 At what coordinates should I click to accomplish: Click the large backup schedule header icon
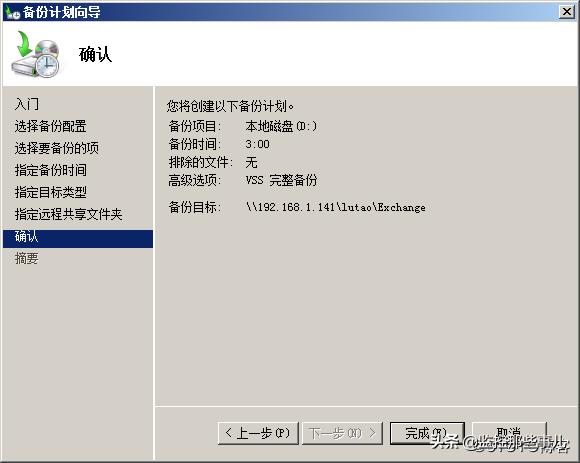tap(36, 54)
